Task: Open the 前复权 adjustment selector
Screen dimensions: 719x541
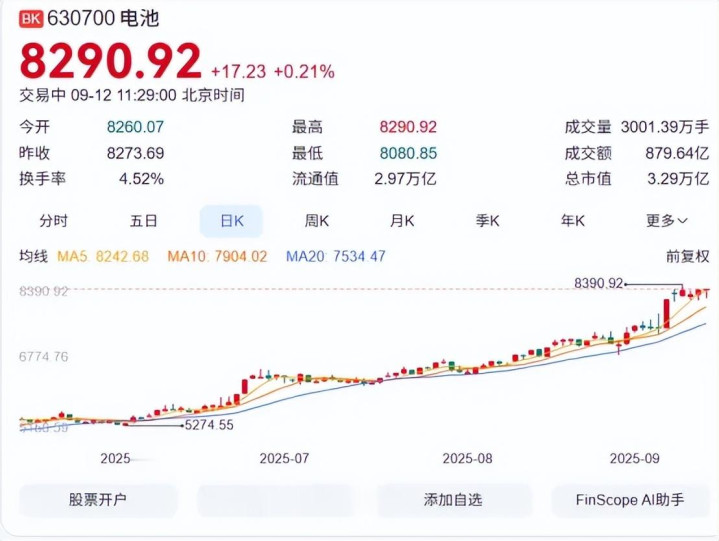Action: pyautogui.click(x=687, y=257)
